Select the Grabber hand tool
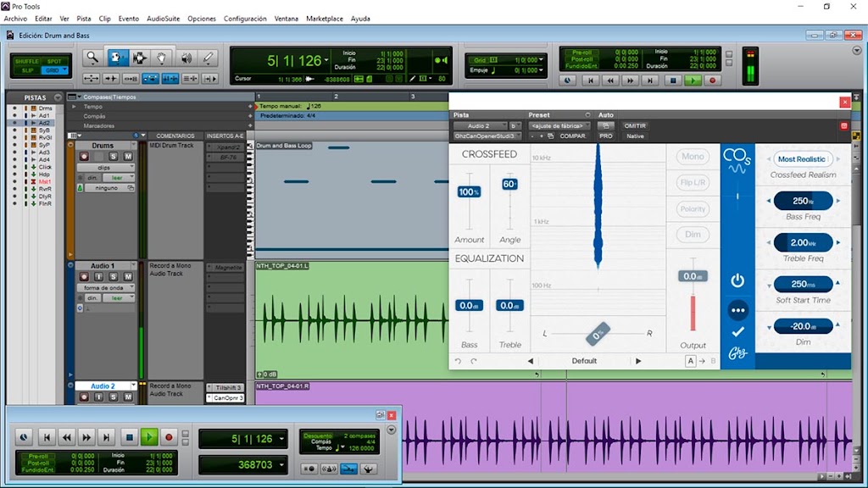Screen dimensions: 868x488 click(x=162, y=58)
